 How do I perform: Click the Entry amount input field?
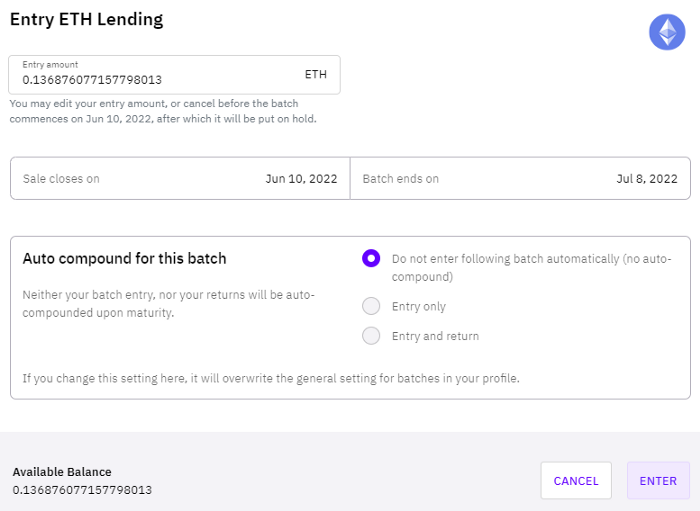[x=175, y=75]
